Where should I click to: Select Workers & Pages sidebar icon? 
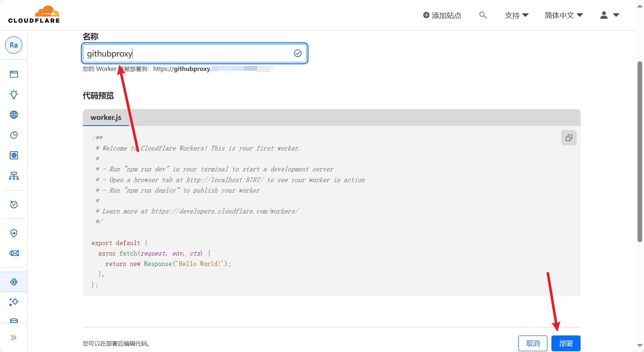[14, 282]
